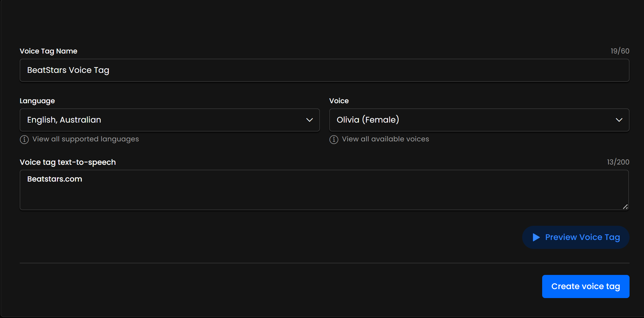
Task: Open the View all supported languages link
Action: [x=86, y=139]
